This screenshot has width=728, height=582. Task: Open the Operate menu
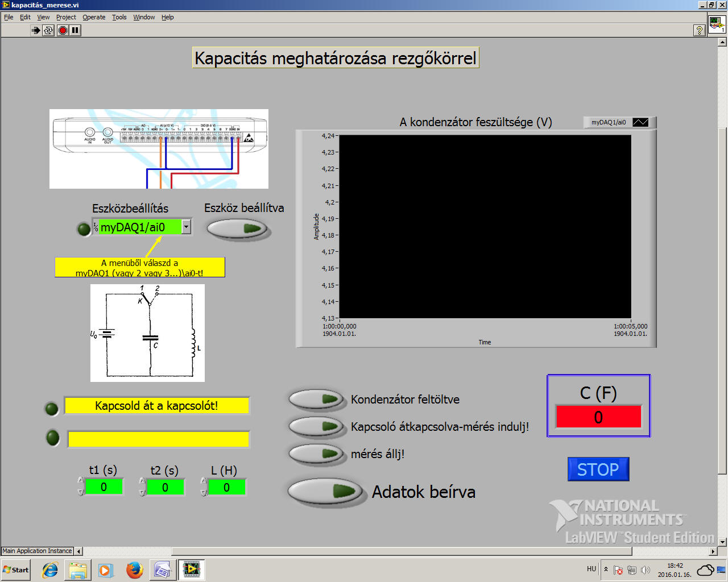click(94, 17)
